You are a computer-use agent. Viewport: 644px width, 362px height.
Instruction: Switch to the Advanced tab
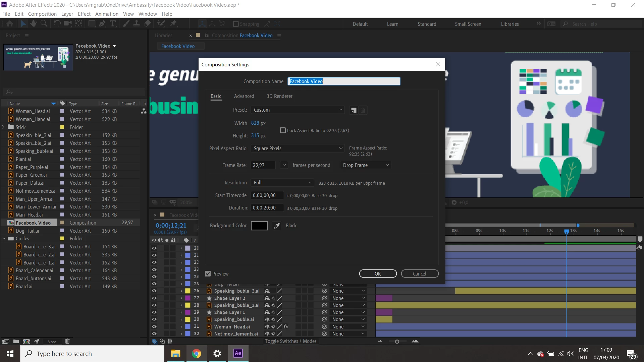244,96
